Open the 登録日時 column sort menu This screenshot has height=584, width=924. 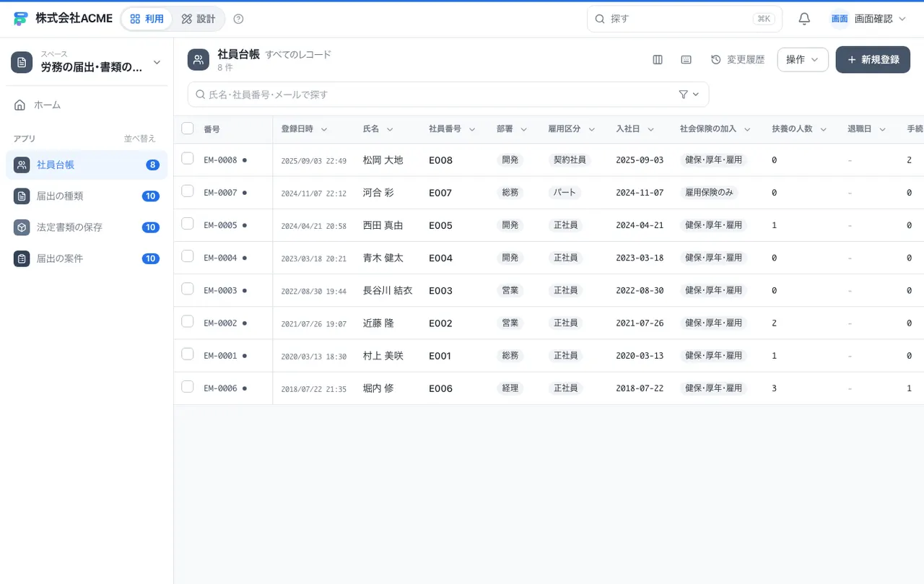(x=324, y=129)
